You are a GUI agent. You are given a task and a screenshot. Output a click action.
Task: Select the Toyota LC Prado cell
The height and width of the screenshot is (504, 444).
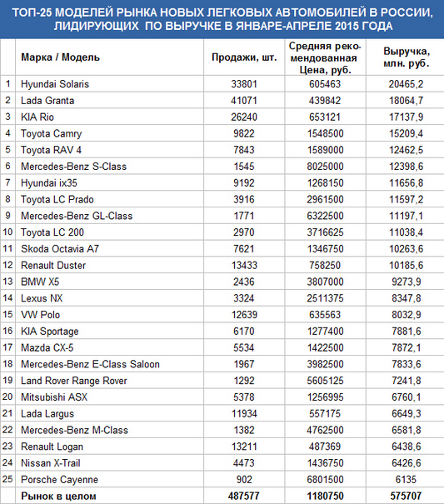[57, 199]
